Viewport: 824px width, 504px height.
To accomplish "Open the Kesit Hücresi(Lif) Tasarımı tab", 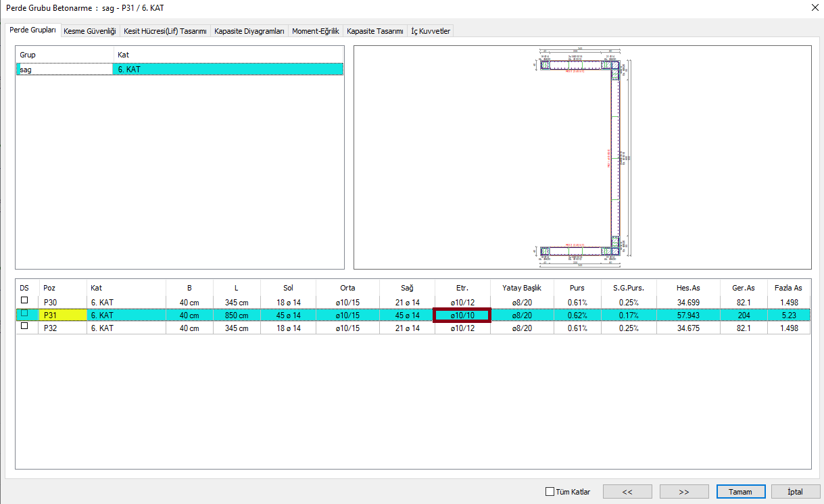I will (165, 31).
